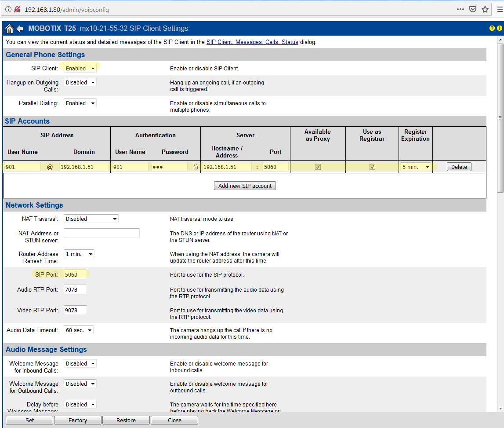The height and width of the screenshot is (428, 504).
Task: Bookmark this page with the star icon
Action: tap(485, 9)
